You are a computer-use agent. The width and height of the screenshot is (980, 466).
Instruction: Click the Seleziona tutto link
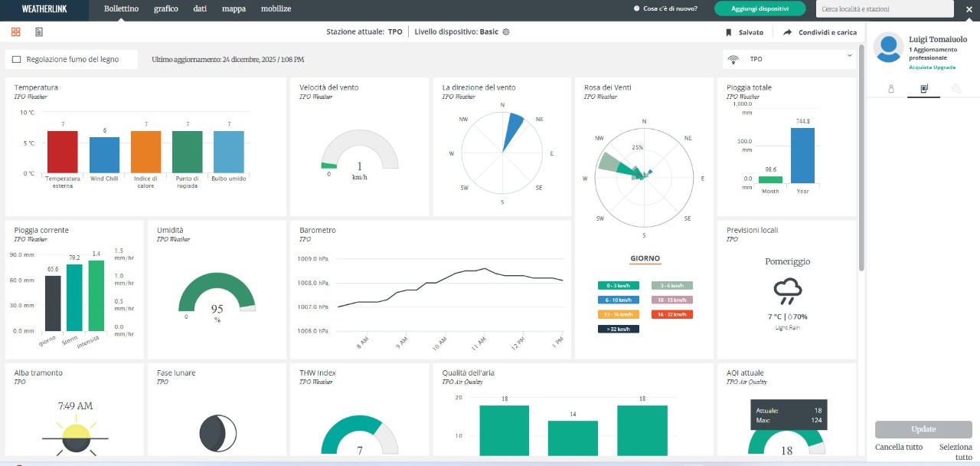955,452
